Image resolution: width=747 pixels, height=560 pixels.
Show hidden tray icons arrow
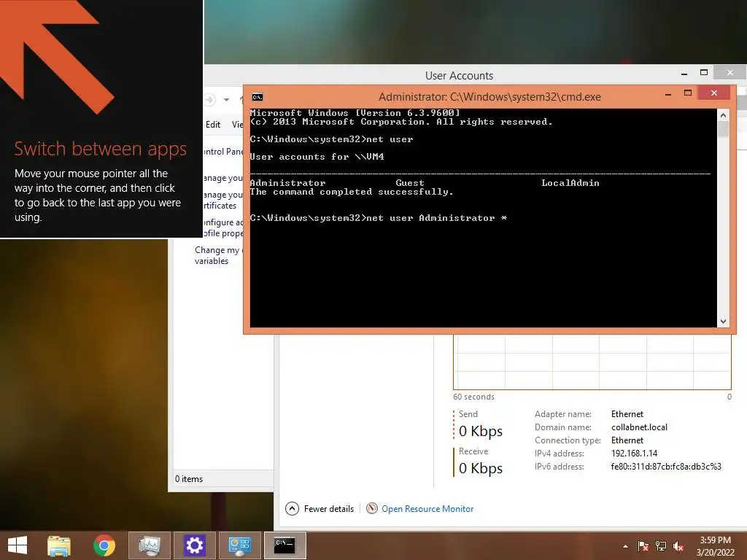(x=625, y=546)
